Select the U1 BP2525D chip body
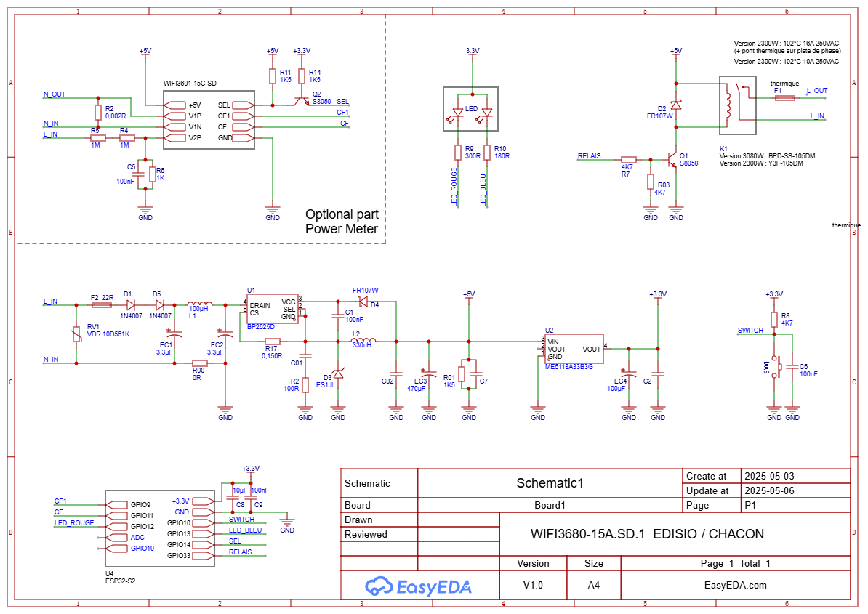Image resolution: width=868 pixels, height=614 pixels. pos(273,310)
